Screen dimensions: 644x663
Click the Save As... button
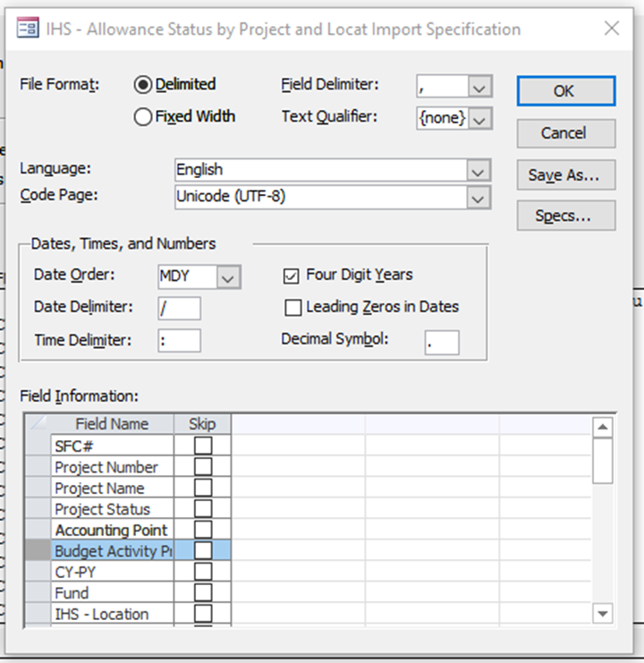[x=565, y=175]
